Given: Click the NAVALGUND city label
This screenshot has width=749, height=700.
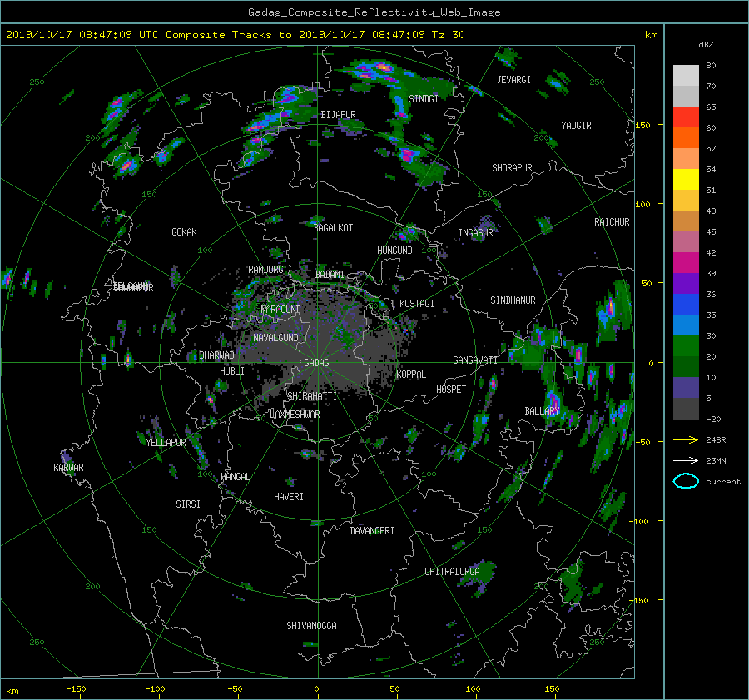Looking at the screenshot, I should point(275,338).
